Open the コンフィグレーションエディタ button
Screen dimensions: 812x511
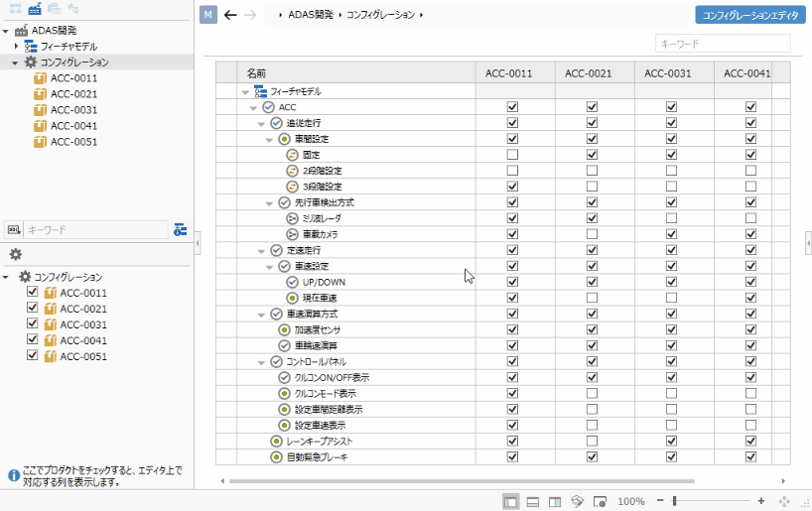coord(750,15)
